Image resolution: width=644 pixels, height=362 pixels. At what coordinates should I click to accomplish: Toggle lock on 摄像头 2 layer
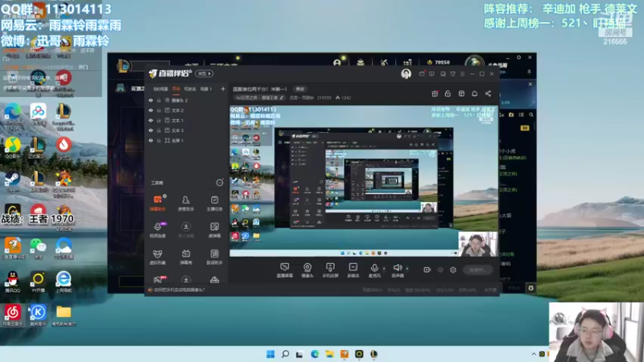click(159, 100)
